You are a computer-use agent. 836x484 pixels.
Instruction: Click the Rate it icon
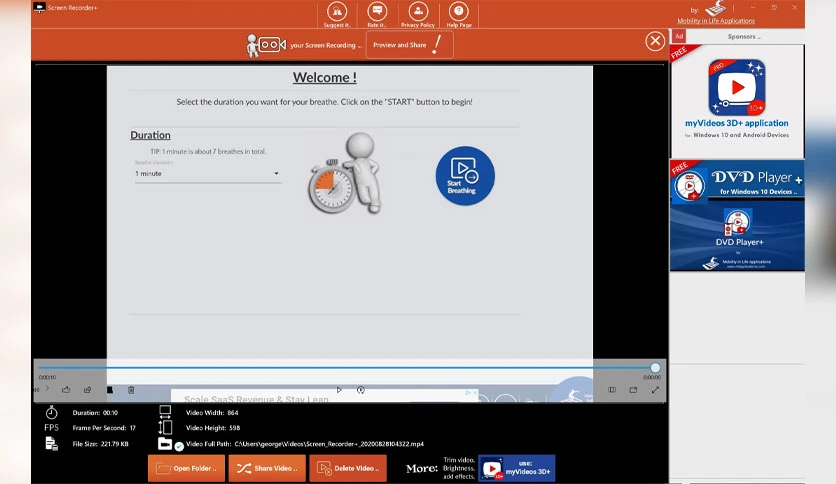(377, 14)
